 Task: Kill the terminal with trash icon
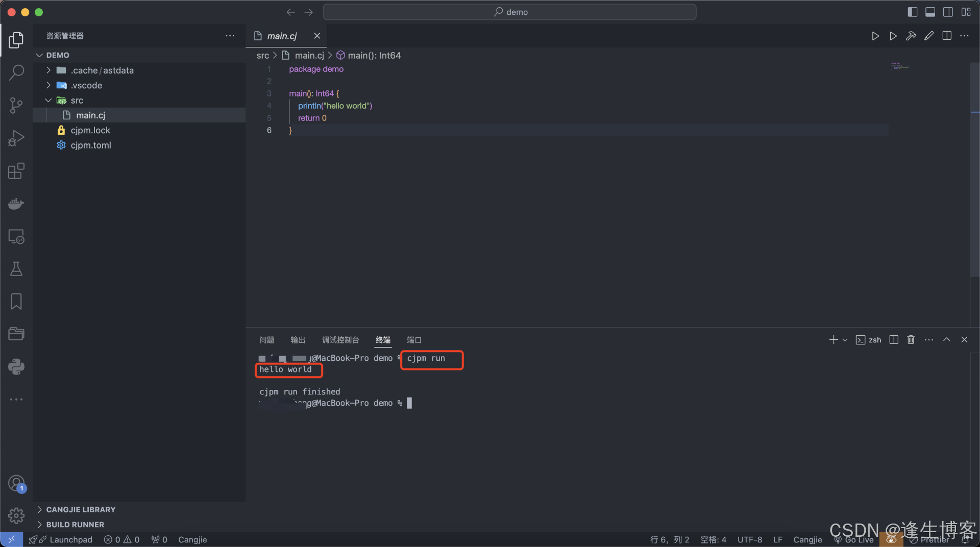click(911, 340)
